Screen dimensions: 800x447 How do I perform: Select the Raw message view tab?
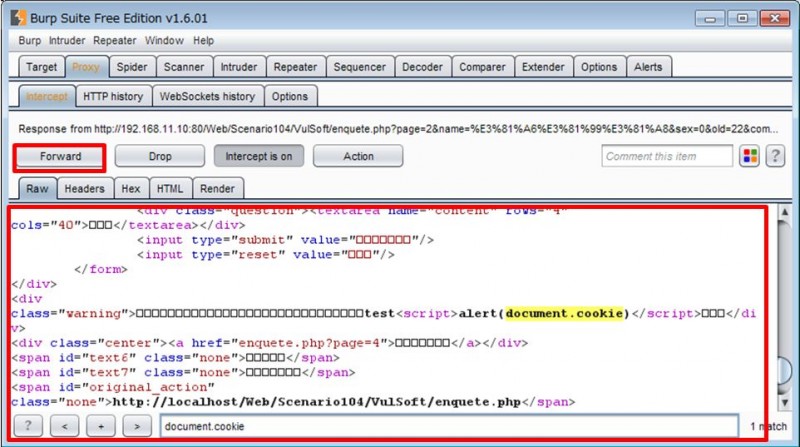tap(37, 189)
